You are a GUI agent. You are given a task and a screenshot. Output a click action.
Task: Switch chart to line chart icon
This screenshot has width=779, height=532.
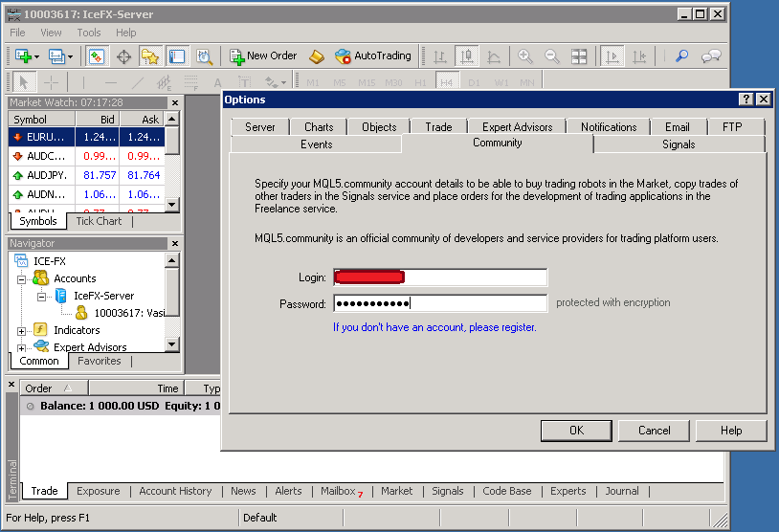coord(493,56)
